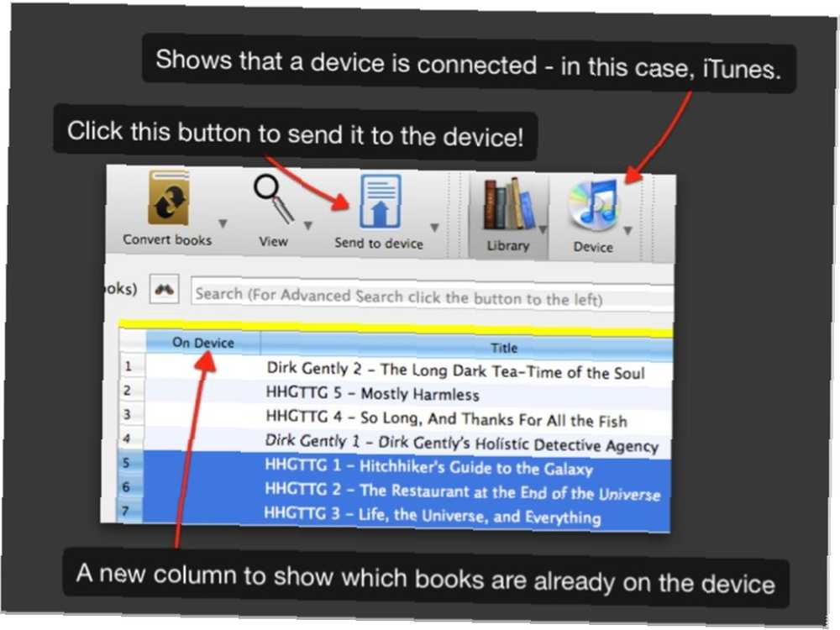The height and width of the screenshot is (630, 840).
Task: Select The Restaurant at the End of the Universe
Action: pos(406,491)
